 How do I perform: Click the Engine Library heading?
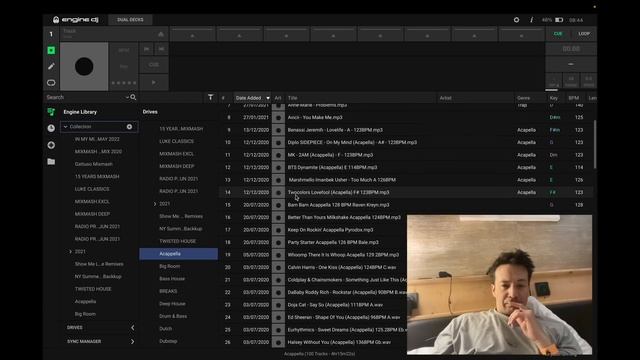[x=80, y=112]
